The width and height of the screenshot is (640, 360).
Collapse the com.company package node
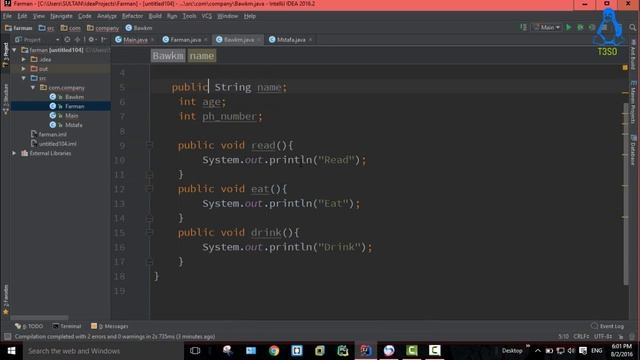click(33, 87)
